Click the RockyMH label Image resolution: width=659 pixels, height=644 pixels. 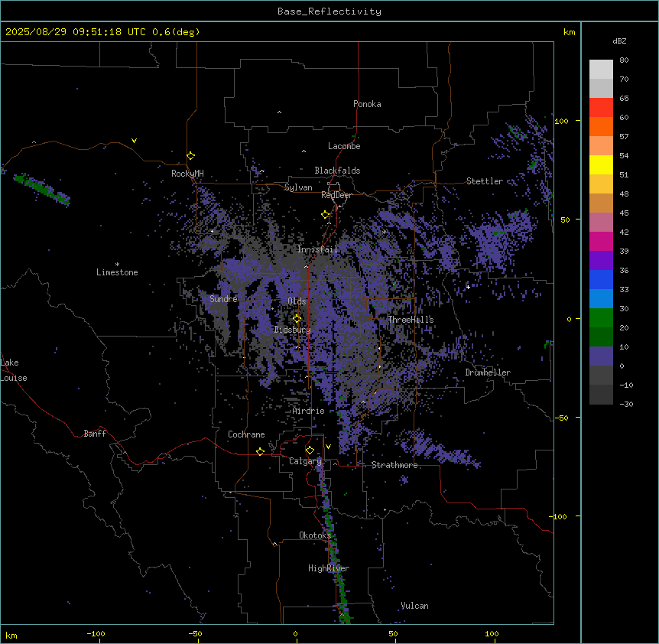tap(187, 174)
